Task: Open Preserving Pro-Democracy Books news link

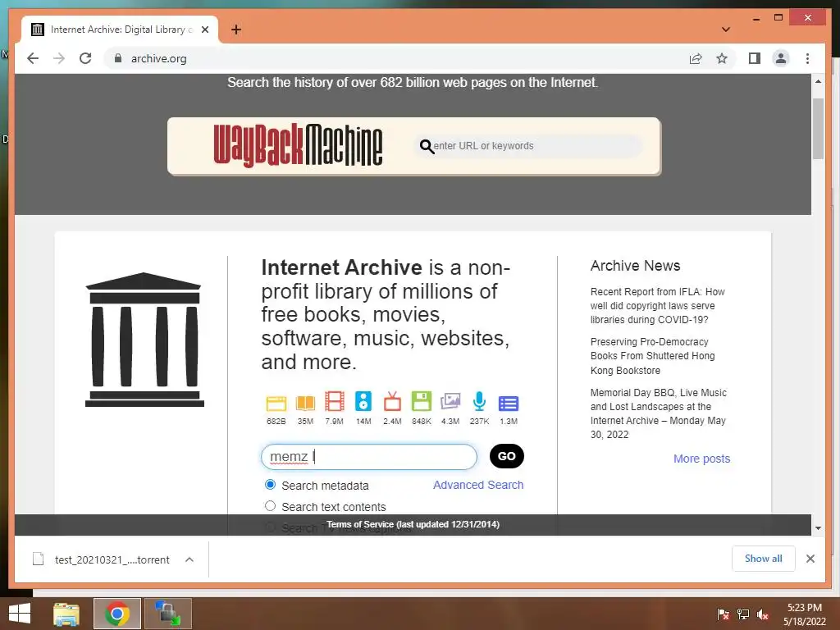Action: [652, 356]
